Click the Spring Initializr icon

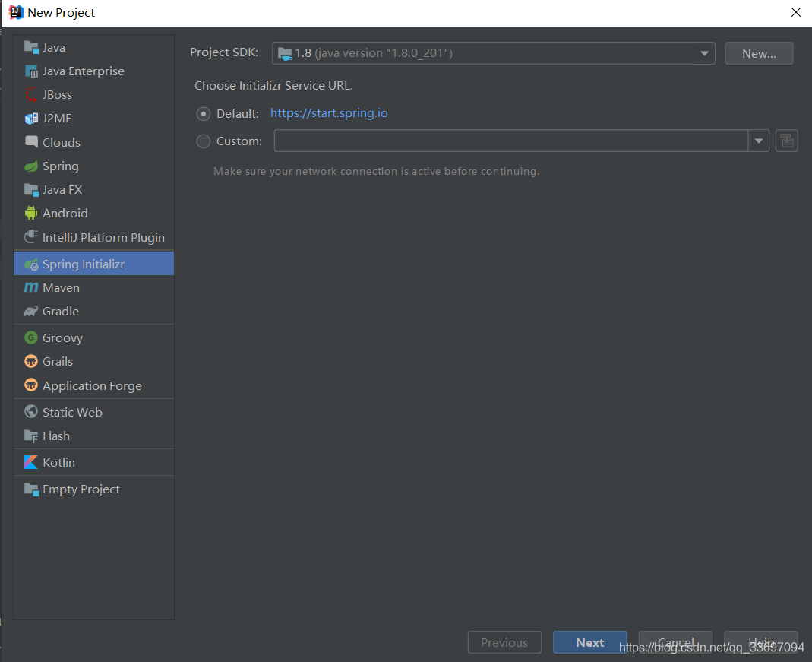(31, 264)
